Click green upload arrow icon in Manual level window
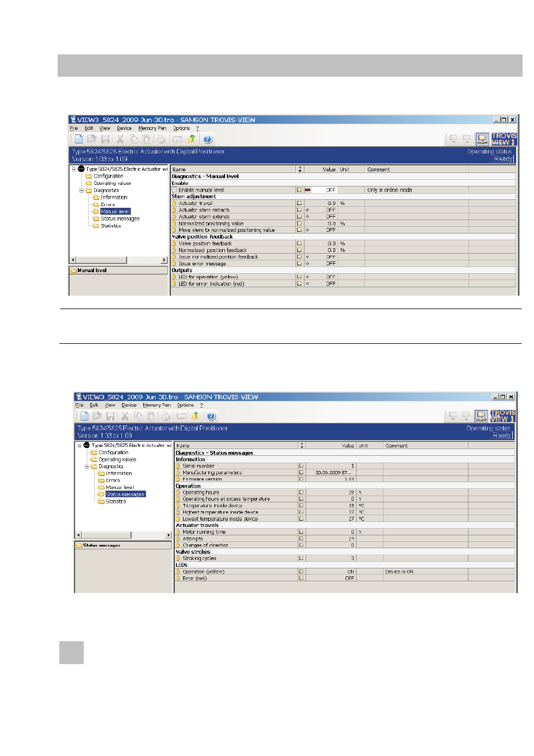 point(192,139)
